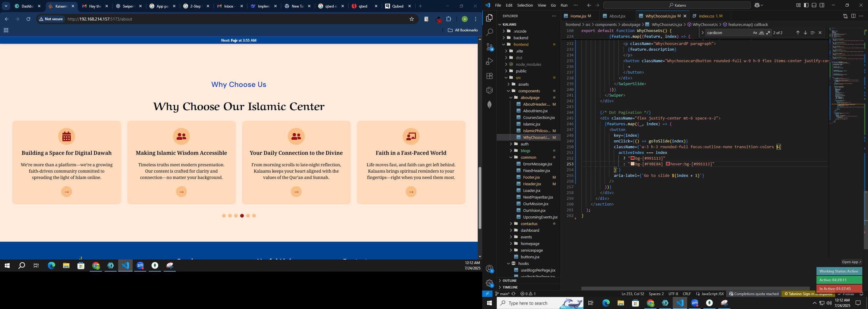Click the main branch in status bar
This screenshot has width=868, height=309.
tap(502, 294)
